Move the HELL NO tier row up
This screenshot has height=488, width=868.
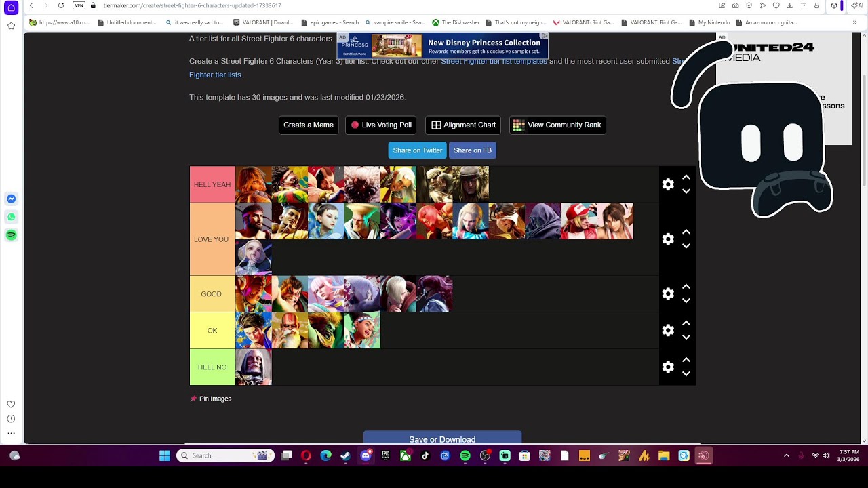click(686, 359)
